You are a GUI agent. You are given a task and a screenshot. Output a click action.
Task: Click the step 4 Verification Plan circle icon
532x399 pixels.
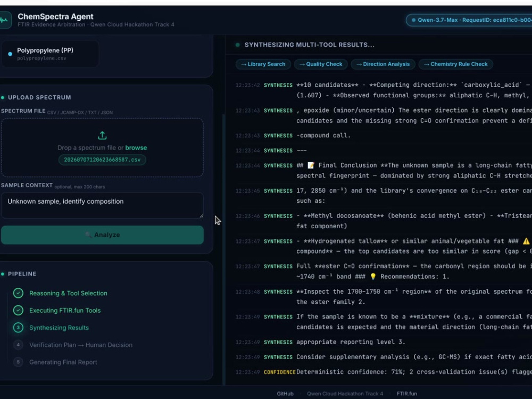pyautogui.click(x=18, y=345)
